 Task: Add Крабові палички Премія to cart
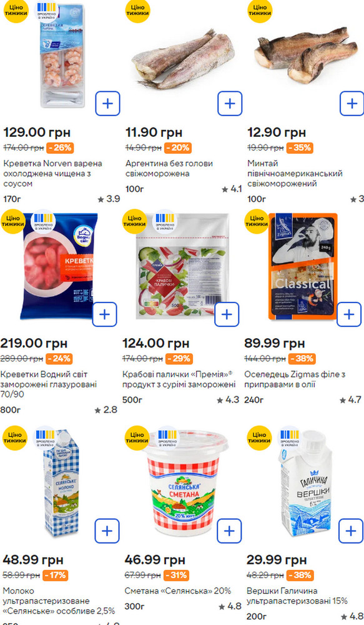(227, 314)
